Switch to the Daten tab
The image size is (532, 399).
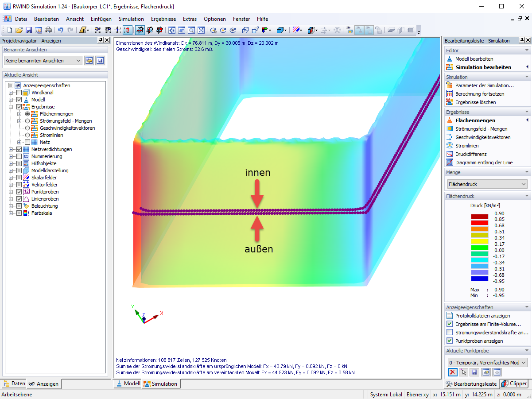(14, 384)
